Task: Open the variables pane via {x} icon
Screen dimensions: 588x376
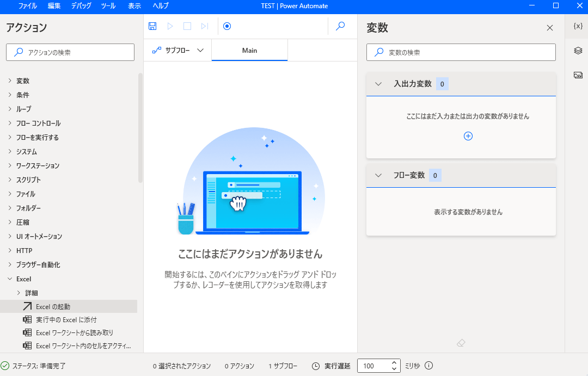Action: (x=577, y=26)
